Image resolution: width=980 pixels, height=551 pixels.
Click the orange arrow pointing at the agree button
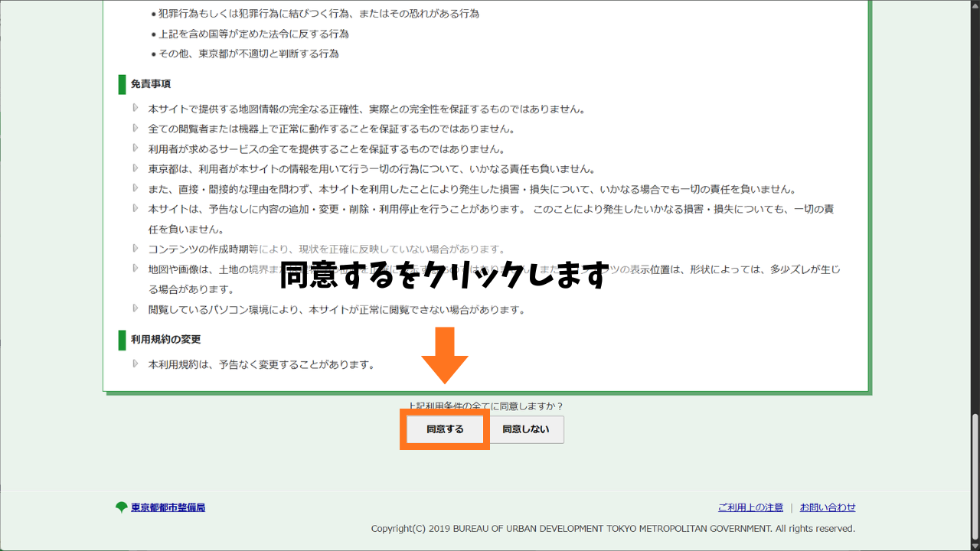[444, 356]
